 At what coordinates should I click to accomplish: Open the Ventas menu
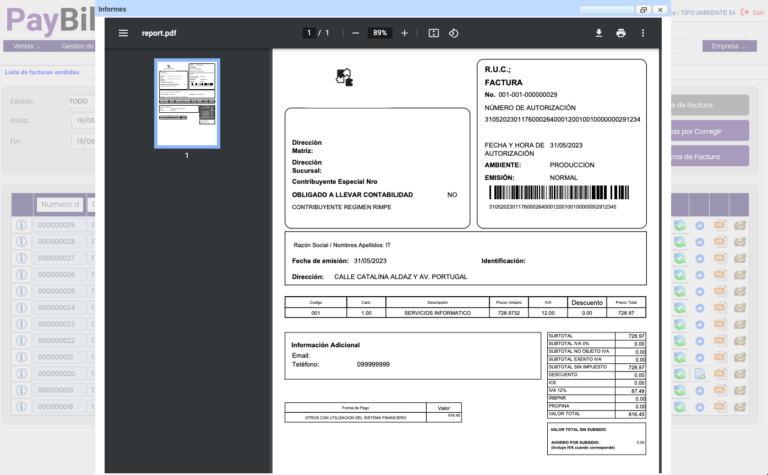27,46
